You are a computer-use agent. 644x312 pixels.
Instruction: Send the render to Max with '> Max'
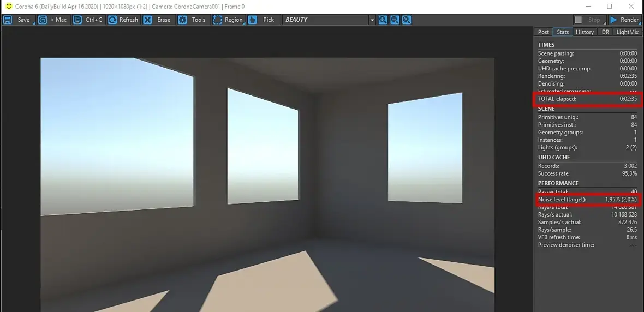pos(52,20)
